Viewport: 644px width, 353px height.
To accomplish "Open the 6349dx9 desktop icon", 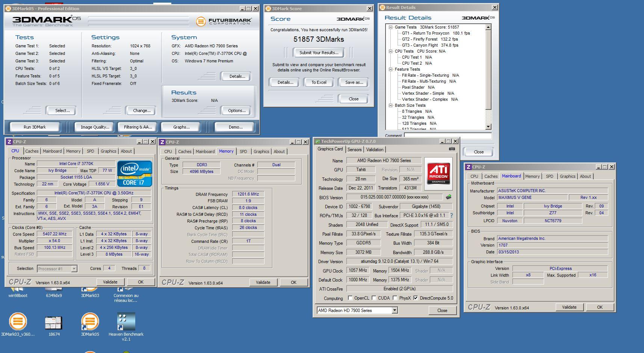I will [x=54, y=293].
